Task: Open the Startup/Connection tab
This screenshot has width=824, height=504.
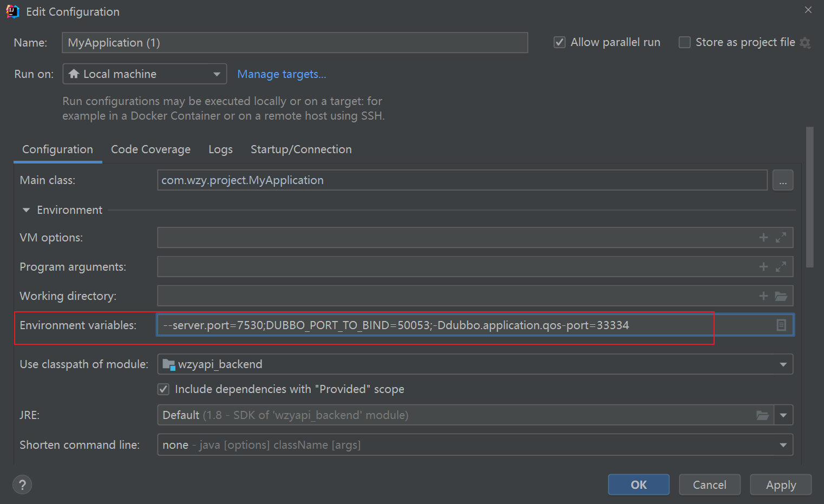Action: click(x=301, y=149)
